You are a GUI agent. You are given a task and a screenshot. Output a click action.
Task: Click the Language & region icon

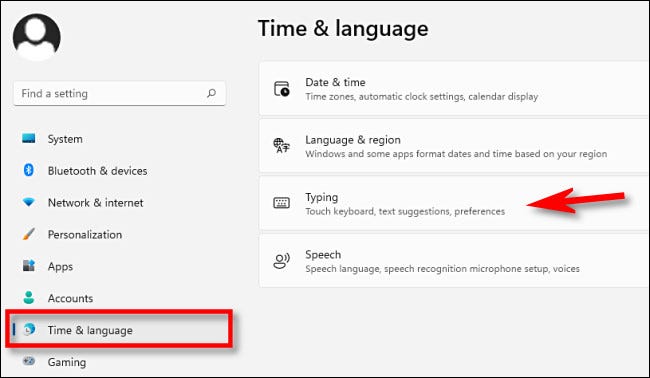point(282,146)
